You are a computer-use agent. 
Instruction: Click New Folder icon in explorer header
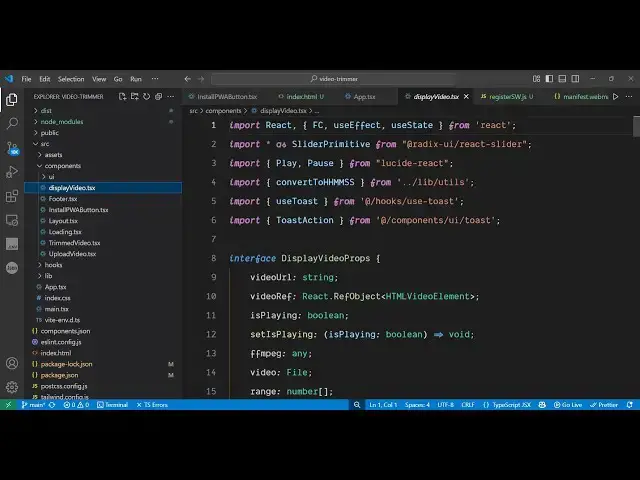pos(134,97)
